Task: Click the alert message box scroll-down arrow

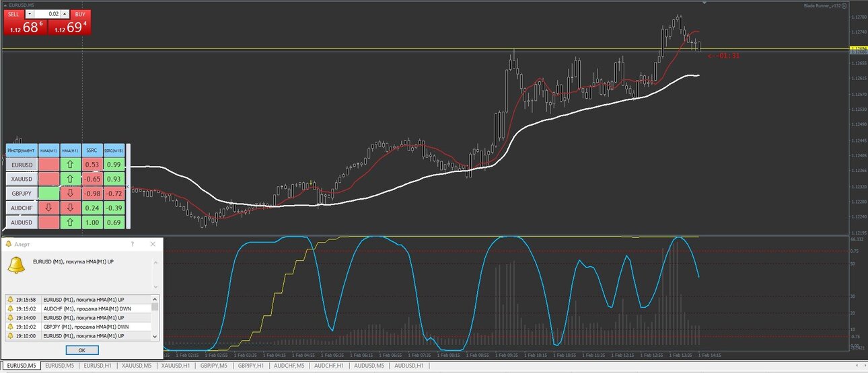Action: coord(155,286)
